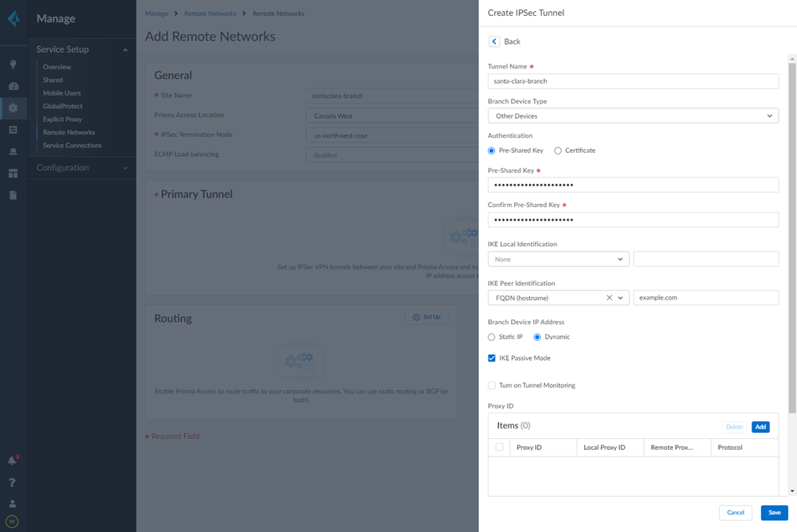Click the Manage gear icon in sidebar
797x532 pixels.
coord(13,108)
